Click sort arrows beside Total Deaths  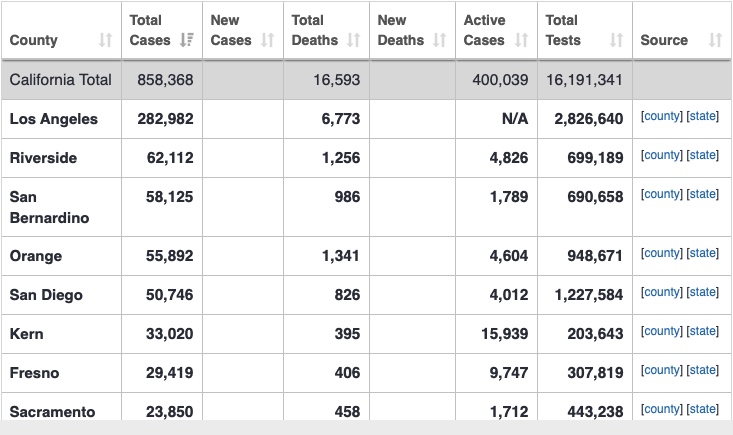353,40
